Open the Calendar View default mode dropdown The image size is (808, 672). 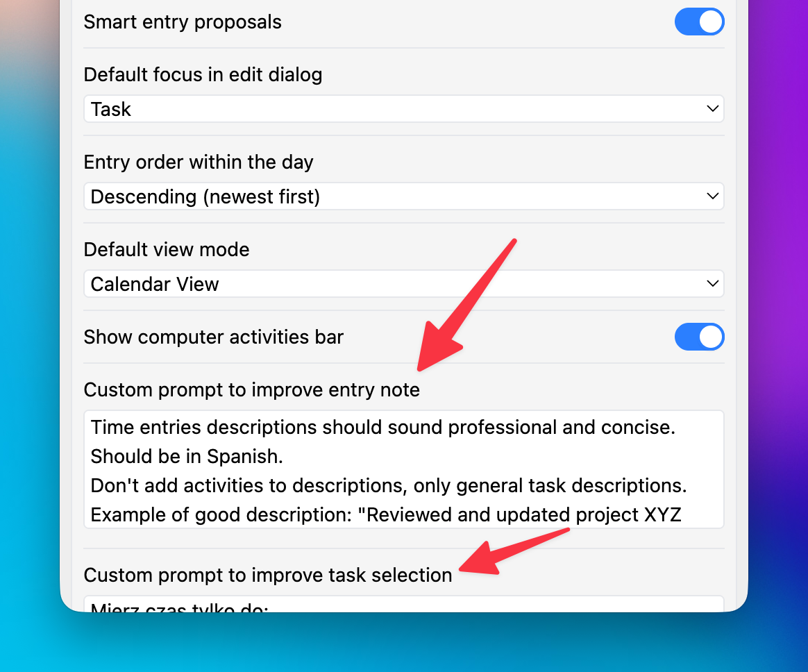(403, 283)
